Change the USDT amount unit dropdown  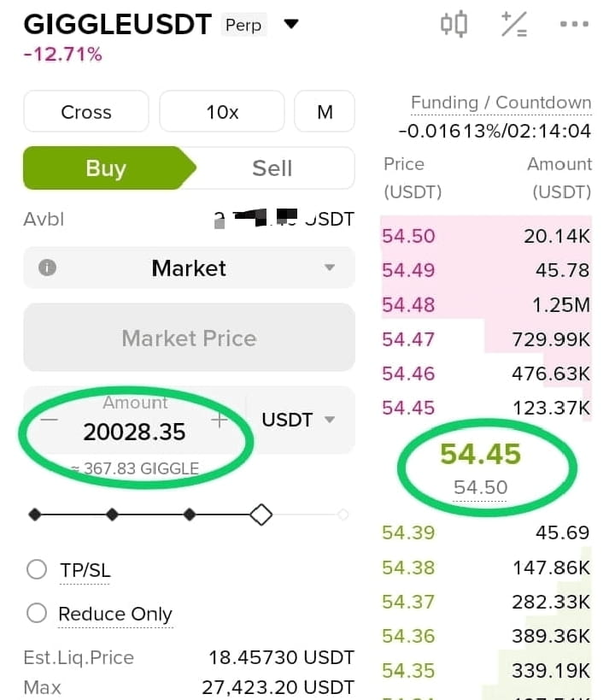298,420
